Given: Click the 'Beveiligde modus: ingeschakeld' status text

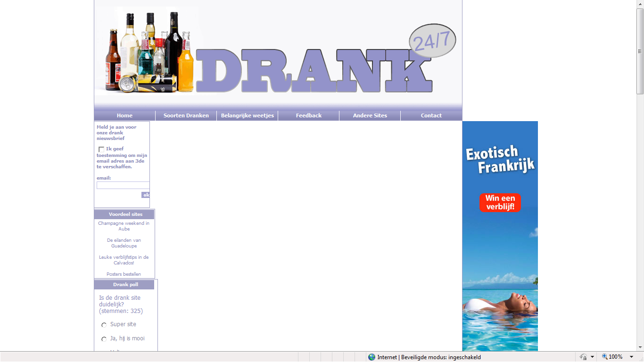Looking at the screenshot, I should click(x=441, y=357).
